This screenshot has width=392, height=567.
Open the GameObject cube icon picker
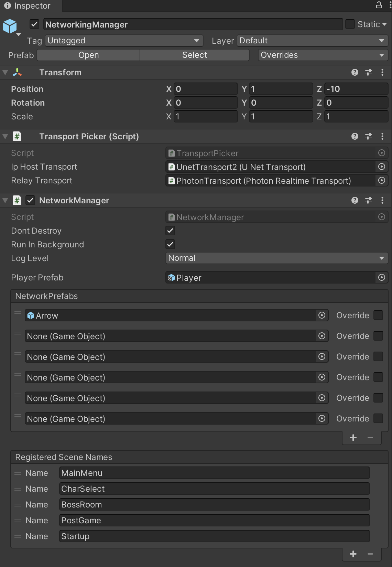pyautogui.click(x=10, y=26)
